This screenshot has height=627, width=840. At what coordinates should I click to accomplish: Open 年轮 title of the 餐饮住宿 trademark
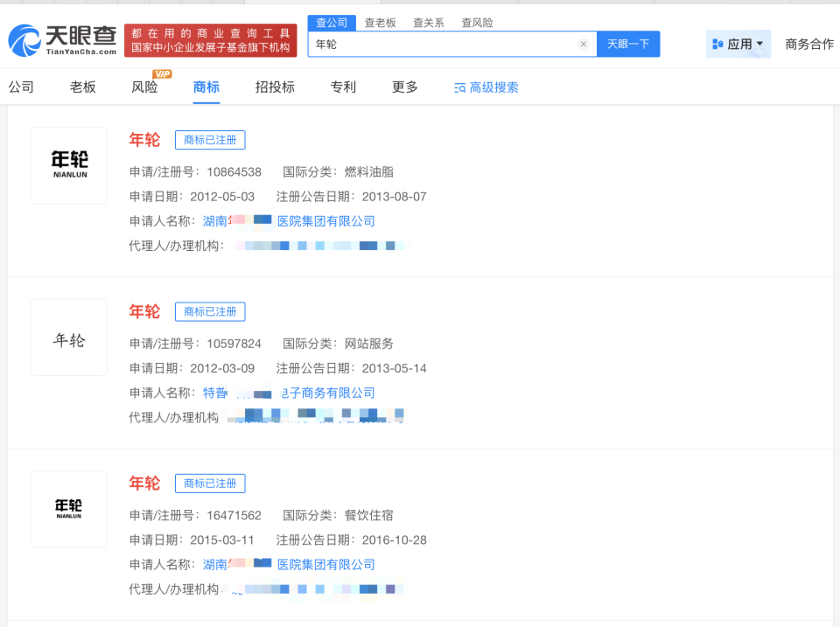click(144, 483)
